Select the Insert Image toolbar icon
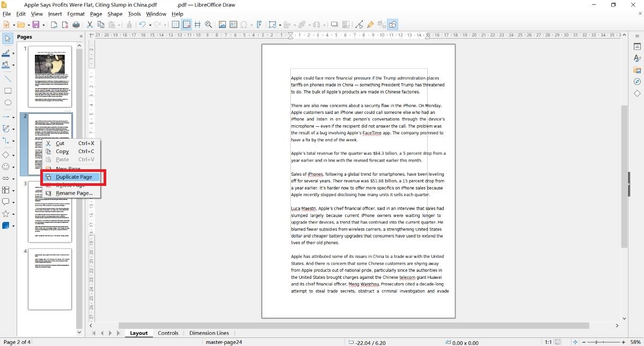This screenshot has width=644, height=346. (223, 24)
